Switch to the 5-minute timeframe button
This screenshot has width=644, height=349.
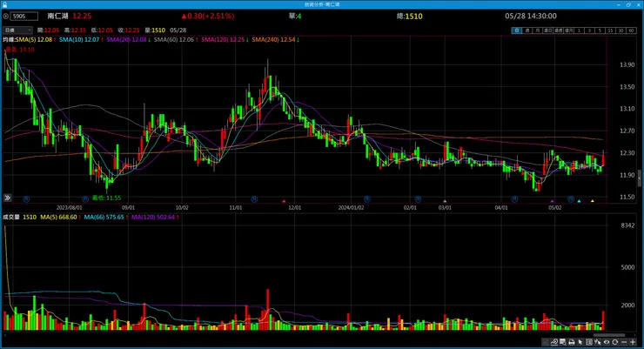coord(600,30)
